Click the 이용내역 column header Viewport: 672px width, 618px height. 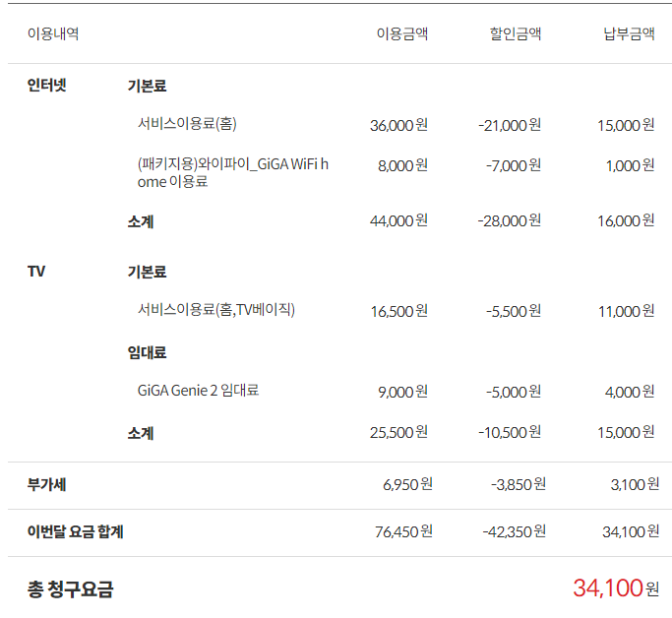pyautogui.click(x=53, y=33)
